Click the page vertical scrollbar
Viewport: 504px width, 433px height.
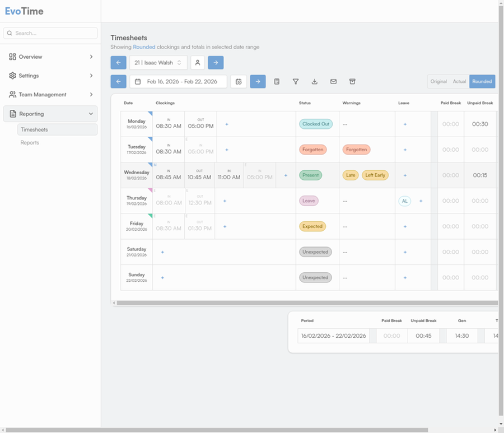pos(501,211)
